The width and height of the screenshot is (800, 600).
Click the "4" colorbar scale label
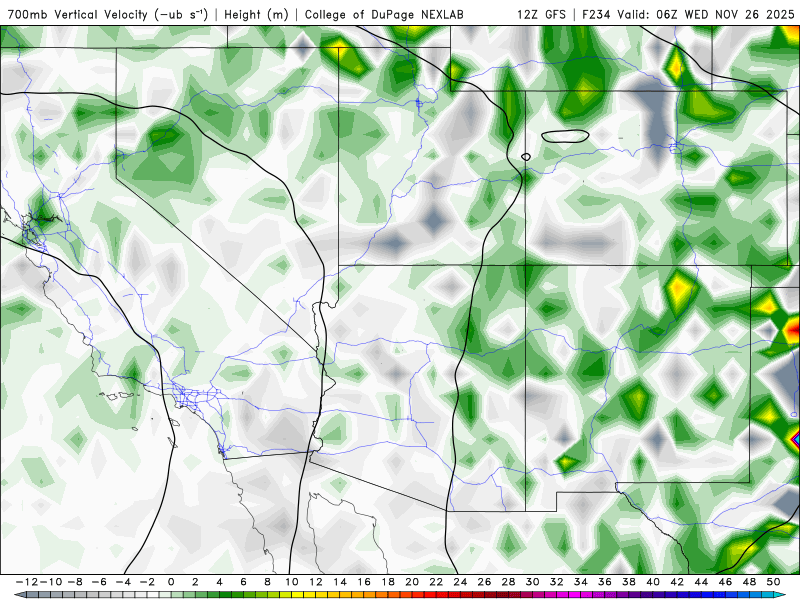click(219, 582)
